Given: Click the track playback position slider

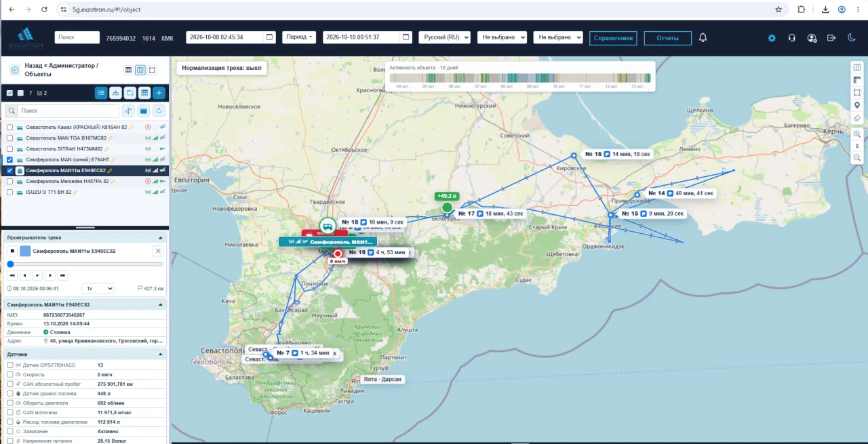Looking at the screenshot, I should 85,264.
